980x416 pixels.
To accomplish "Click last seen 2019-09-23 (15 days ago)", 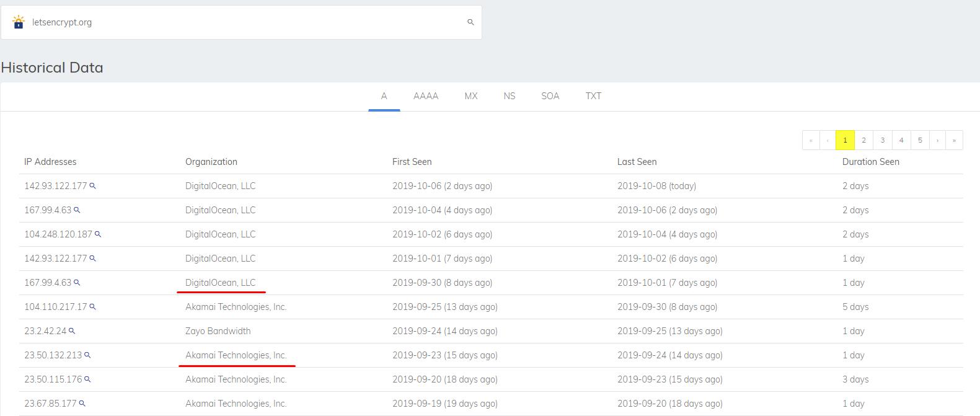I will (670, 379).
